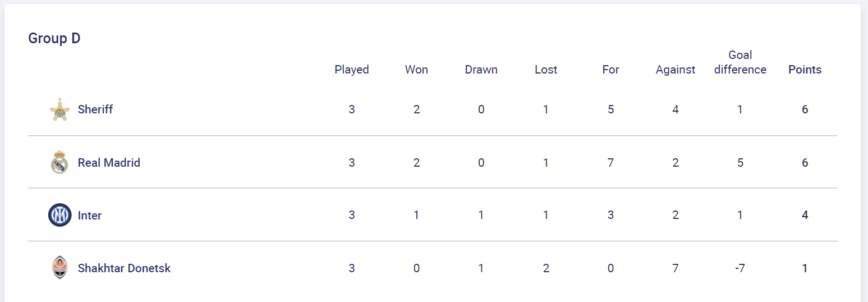This screenshot has height=302, width=868.
Task: Select Inter's points total cell
Action: (805, 216)
